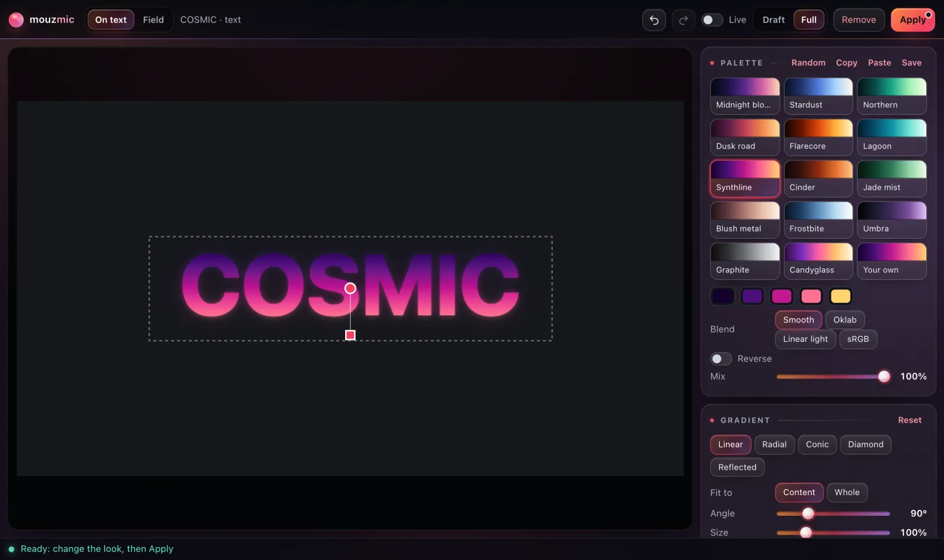Click Paste palette link
944x560 pixels.
pos(880,62)
